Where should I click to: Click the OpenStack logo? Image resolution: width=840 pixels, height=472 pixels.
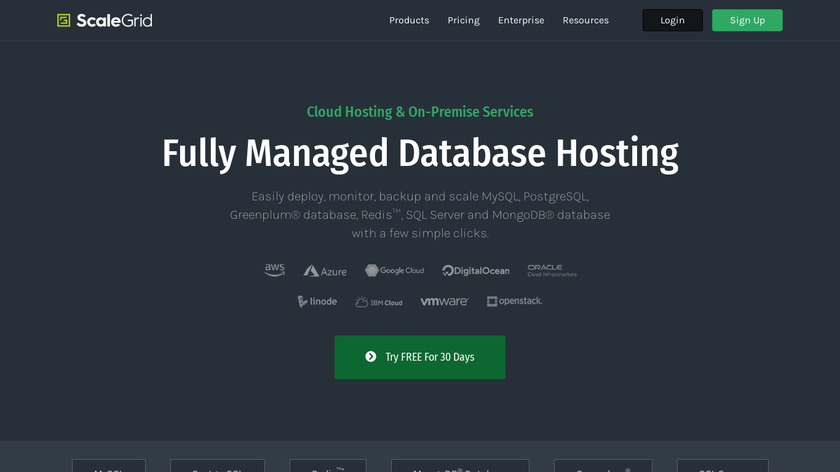[x=514, y=301]
